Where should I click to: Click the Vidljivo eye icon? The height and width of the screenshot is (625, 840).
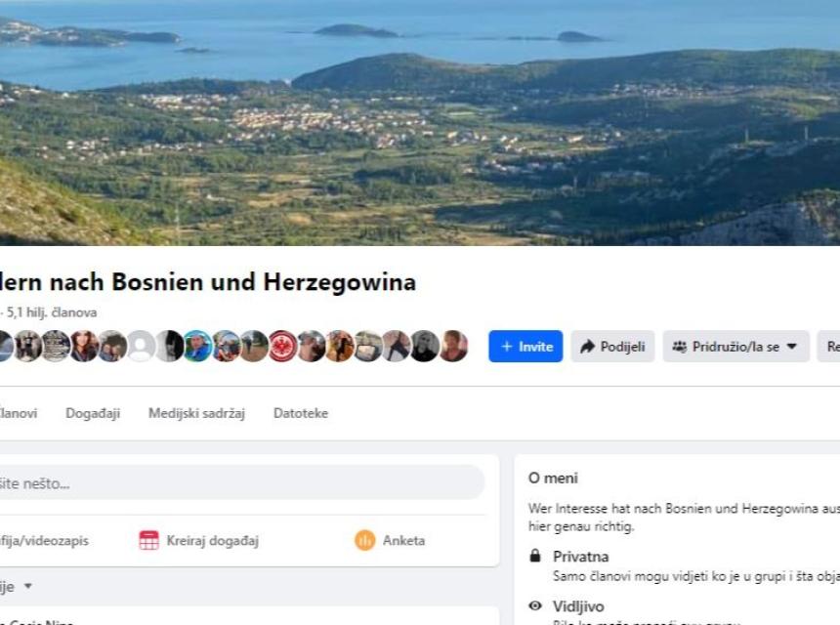[x=534, y=605]
